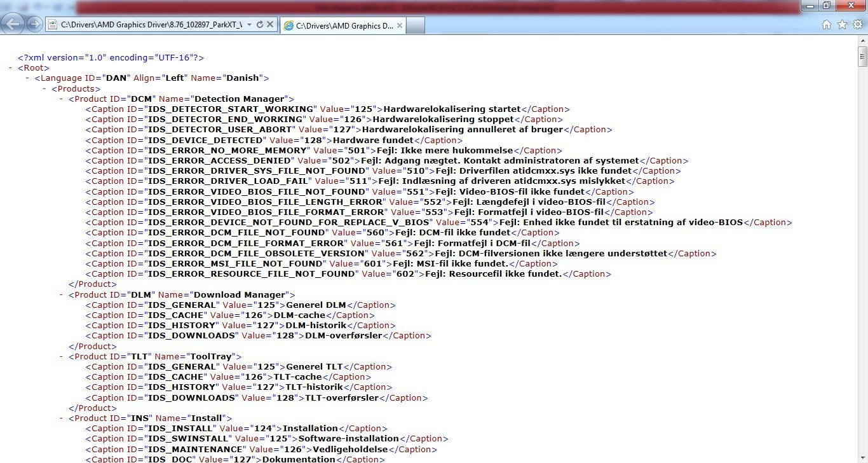Click the "DLM-cache" caption text
868x463 pixels.
point(299,315)
